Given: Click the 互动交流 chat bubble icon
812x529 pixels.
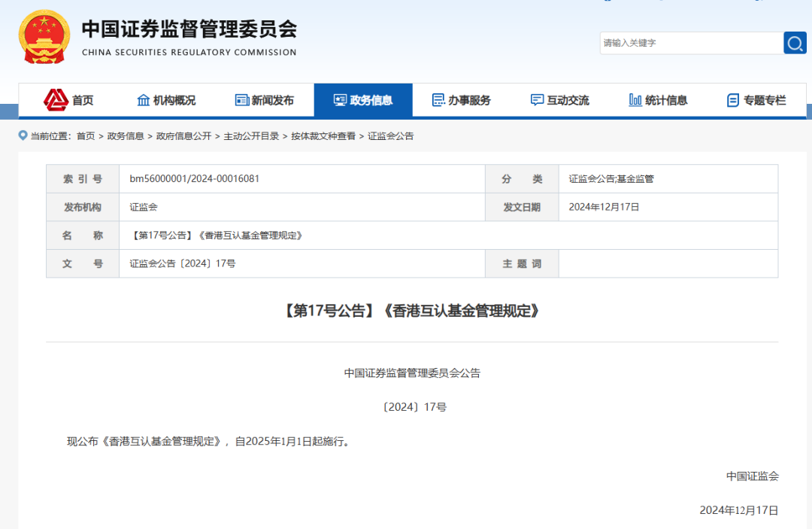Looking at the screenshot, I should coord(537,100).
